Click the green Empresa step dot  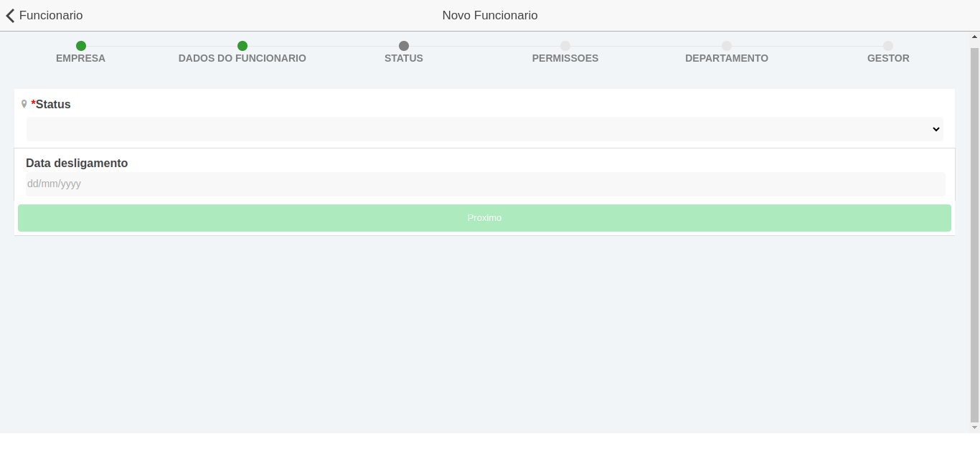81,46
